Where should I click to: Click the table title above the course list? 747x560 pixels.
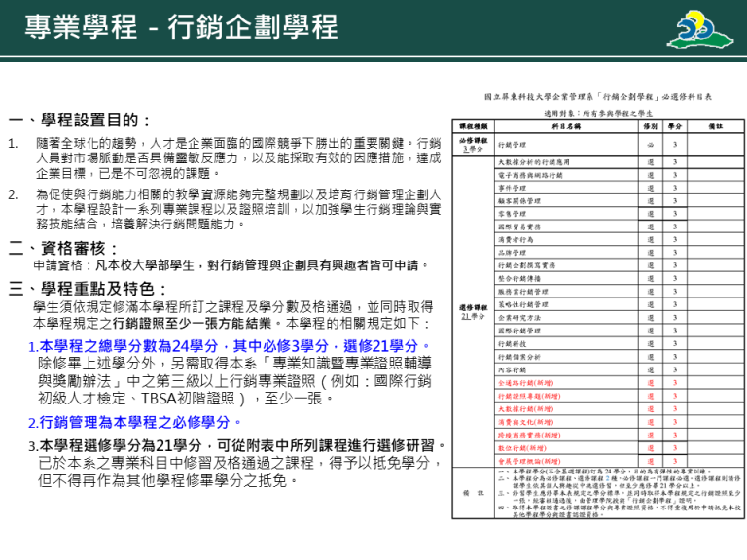point(597,98)
